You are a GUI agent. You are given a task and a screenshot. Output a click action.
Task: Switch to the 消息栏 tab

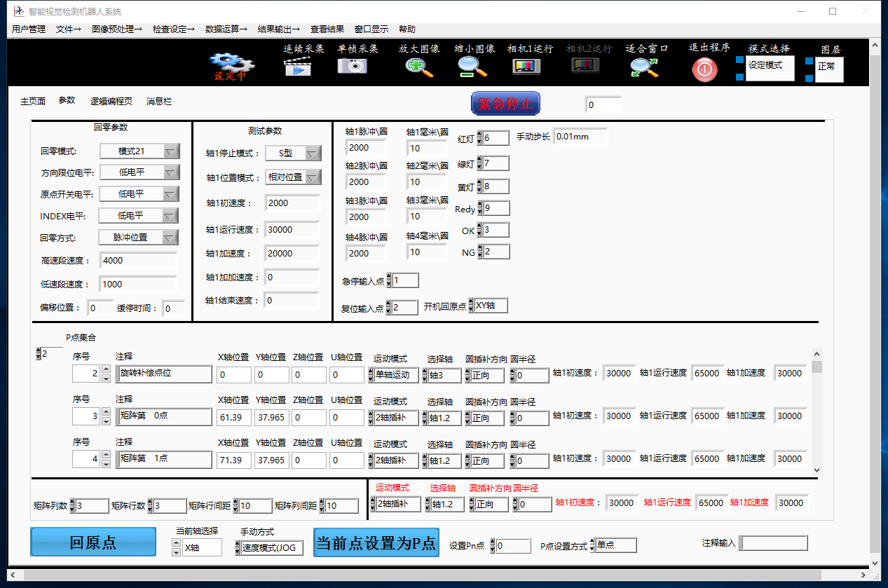(159, 101)
